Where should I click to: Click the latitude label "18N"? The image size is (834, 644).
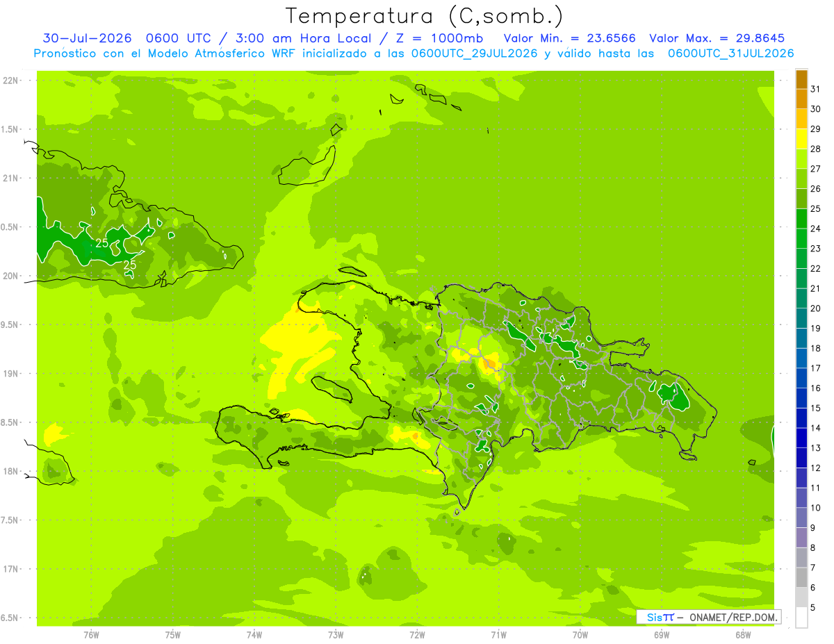point(10,472)
